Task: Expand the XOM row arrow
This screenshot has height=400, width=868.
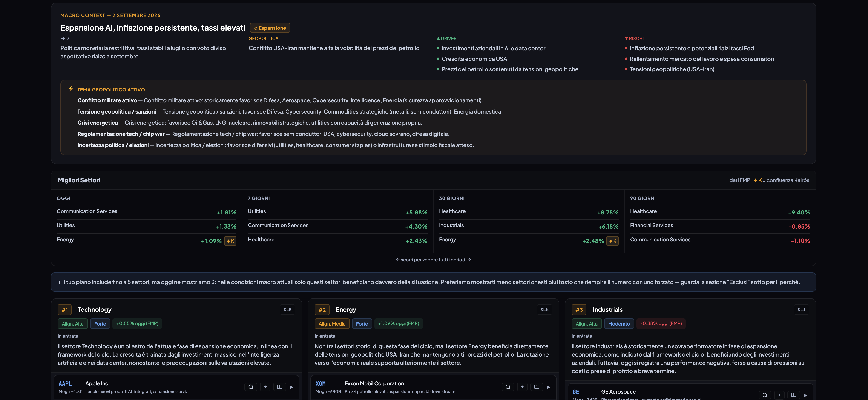Action: pos(549,387)
